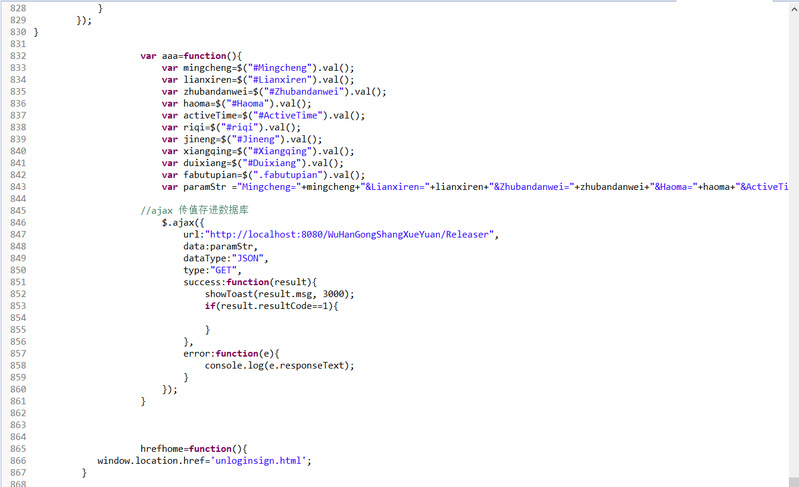The image size is (799, 487).
Task: Click the "//ajax" comment line
Action: [194, 210]
